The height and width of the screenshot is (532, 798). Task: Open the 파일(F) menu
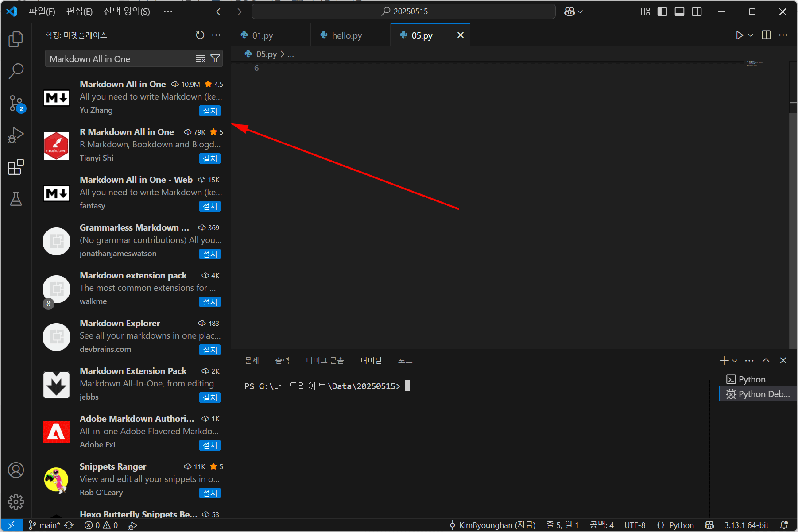[42, 12]
